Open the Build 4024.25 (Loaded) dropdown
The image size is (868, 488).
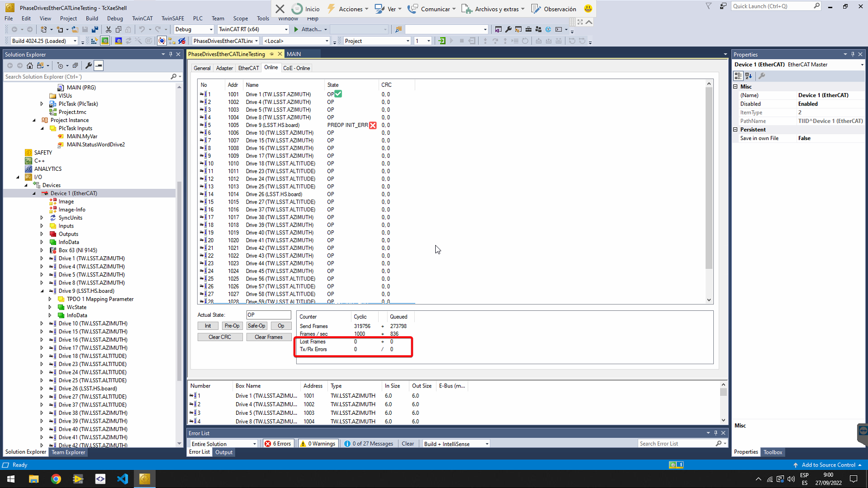click(x=44, y=41)
